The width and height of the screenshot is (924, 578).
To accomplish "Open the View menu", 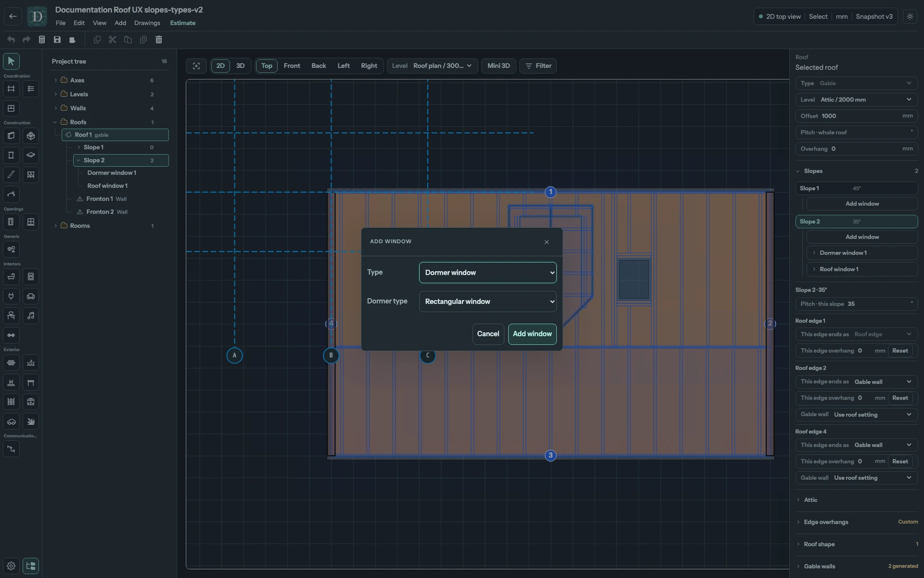I will coord(100,23).
